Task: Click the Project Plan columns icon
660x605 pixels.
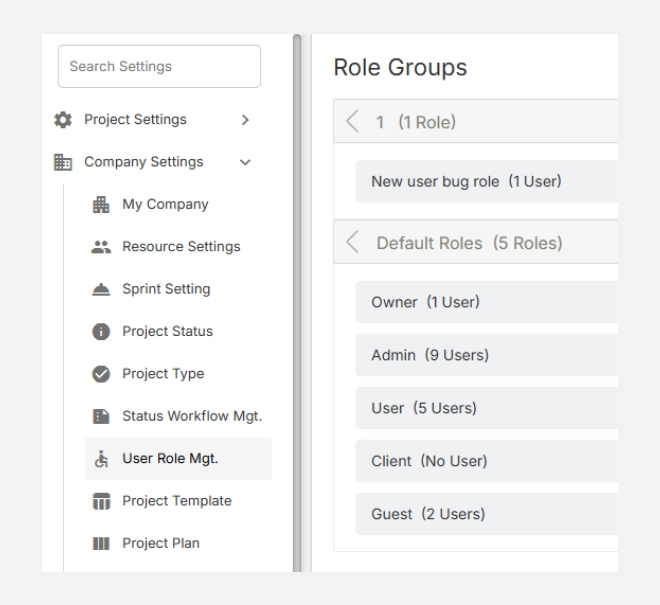Action: click(x=100, y=543)
